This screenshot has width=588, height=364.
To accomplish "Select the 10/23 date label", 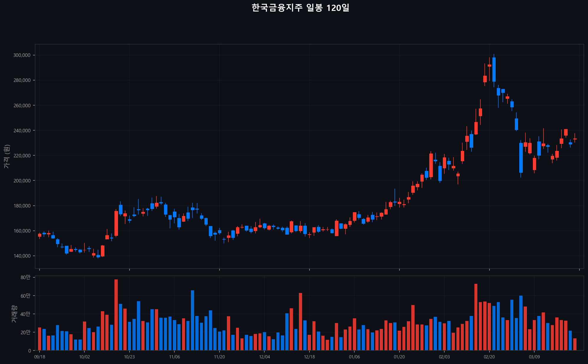I will pos(129,357).
